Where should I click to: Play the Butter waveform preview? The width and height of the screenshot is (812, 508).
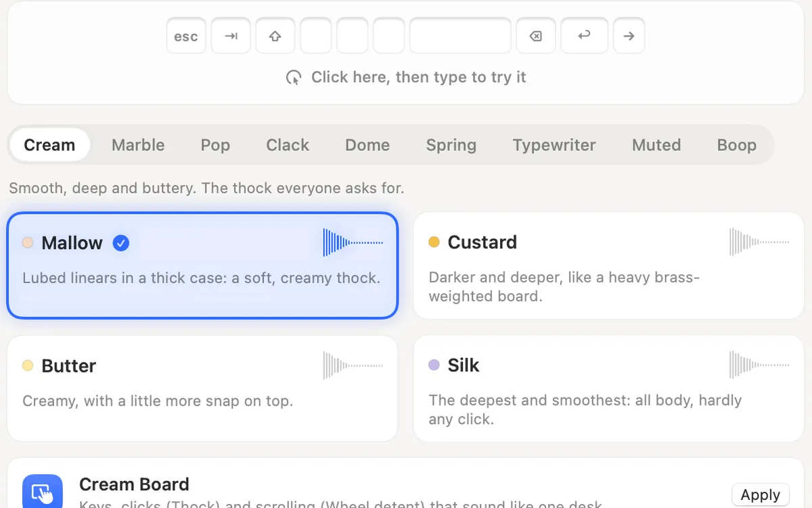(353, 365)
